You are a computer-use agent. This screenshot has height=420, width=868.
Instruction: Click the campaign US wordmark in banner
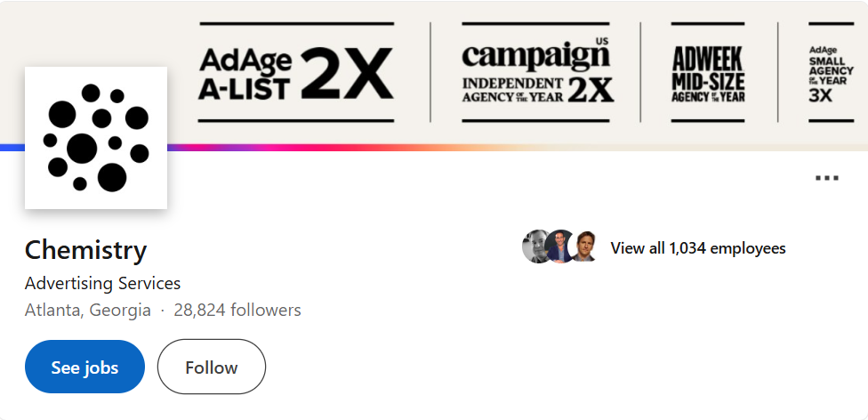[535, 55]
